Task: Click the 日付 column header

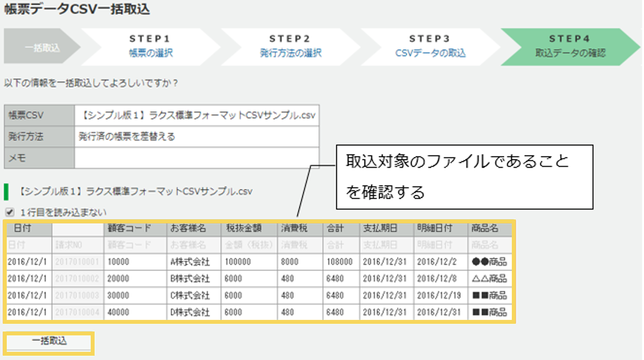Action: point(28,228)
